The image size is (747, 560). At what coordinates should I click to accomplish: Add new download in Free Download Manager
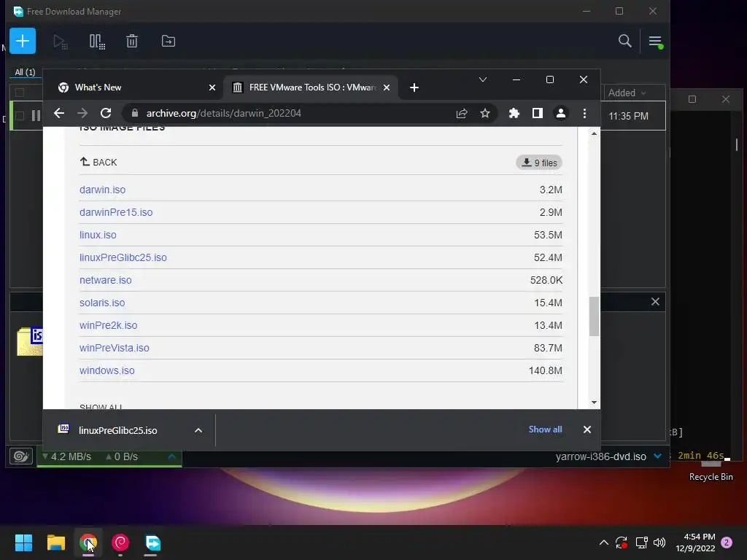click(x=23, y=41)
